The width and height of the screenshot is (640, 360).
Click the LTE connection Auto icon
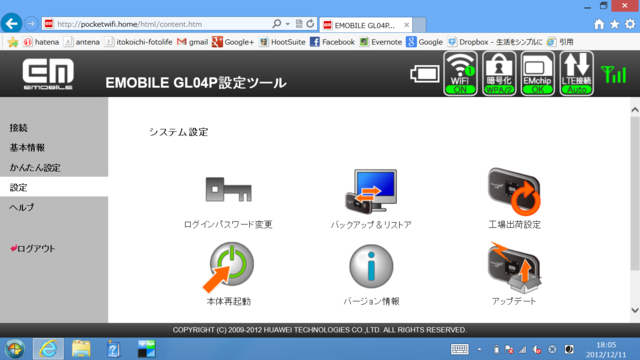(x=576, y=73)
